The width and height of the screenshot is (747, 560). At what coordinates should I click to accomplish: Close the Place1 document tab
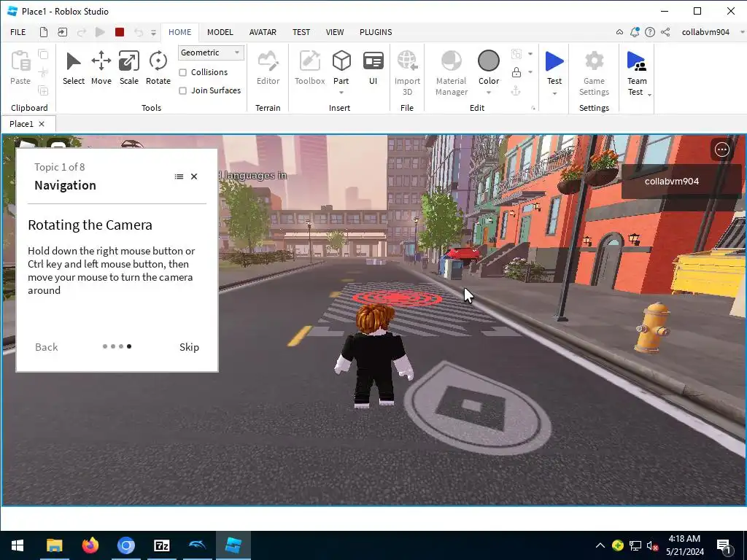[x=42, y=124]
